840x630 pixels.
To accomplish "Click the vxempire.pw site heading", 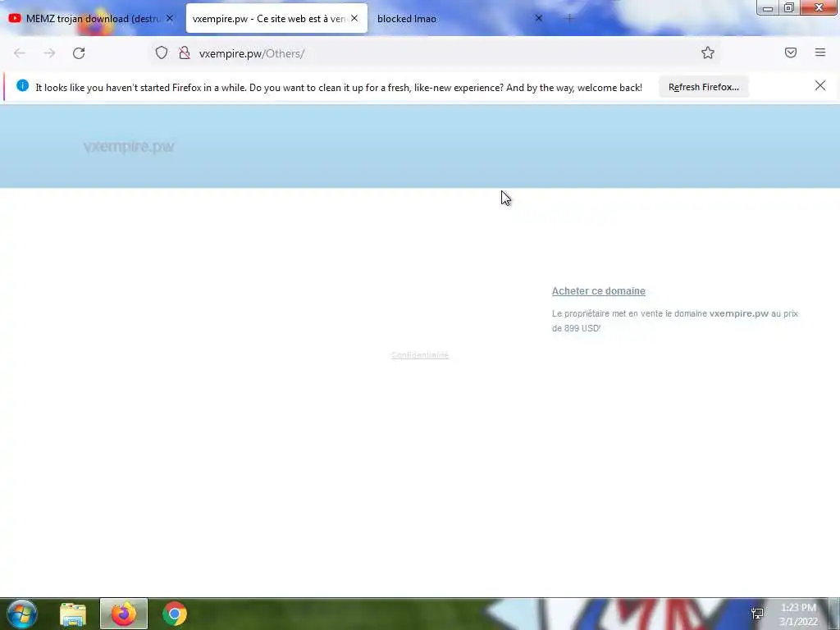I will (x=129, y=146).
